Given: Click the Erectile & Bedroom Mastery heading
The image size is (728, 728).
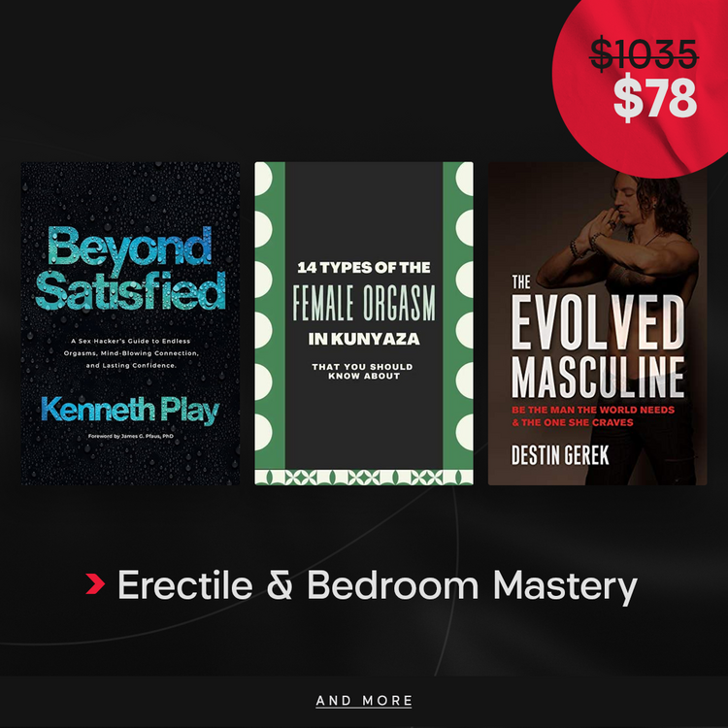Looking at the screenshot, I should coord(378,586).
